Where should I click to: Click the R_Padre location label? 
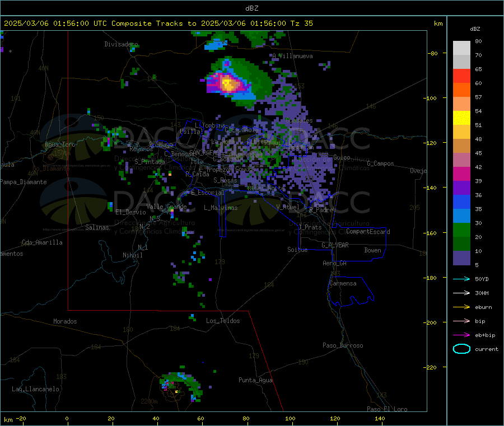[321, 210]
